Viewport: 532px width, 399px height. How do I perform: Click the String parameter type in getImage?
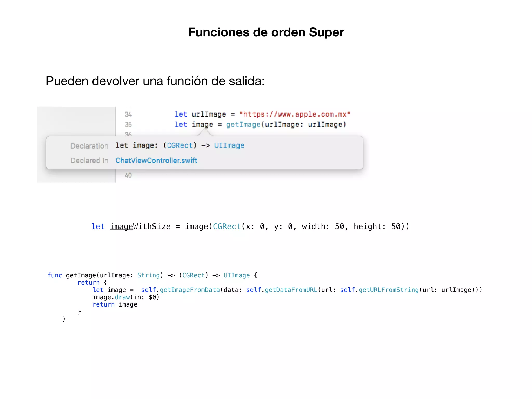(x=148, y=275)
